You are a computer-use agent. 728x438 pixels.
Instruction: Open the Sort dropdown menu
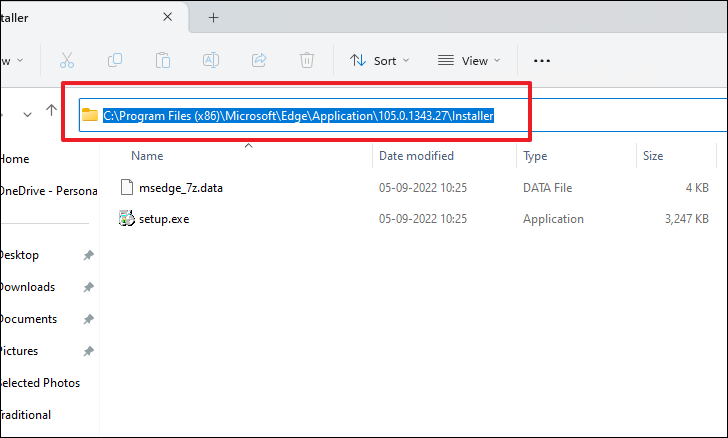click(x=379, y=61)
